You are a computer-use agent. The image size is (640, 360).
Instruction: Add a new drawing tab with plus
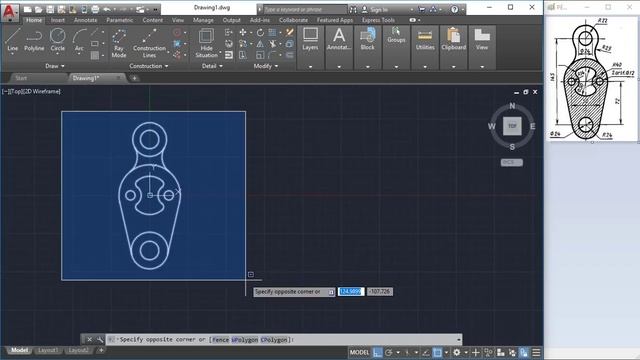(x=134, y=78)
